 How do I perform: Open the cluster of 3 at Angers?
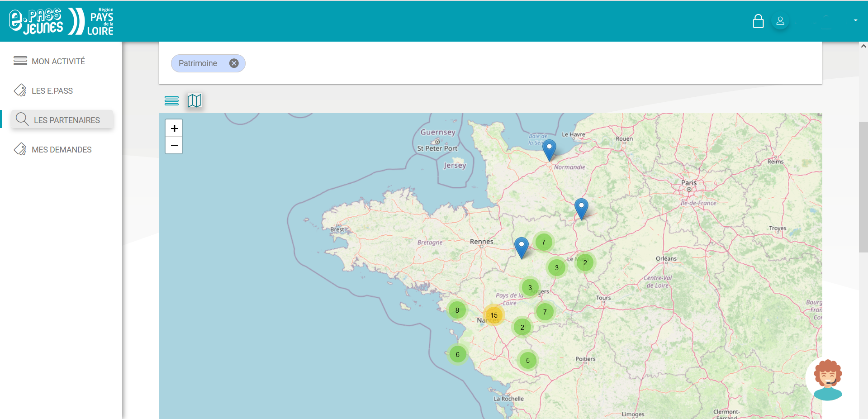click(530, 287)
